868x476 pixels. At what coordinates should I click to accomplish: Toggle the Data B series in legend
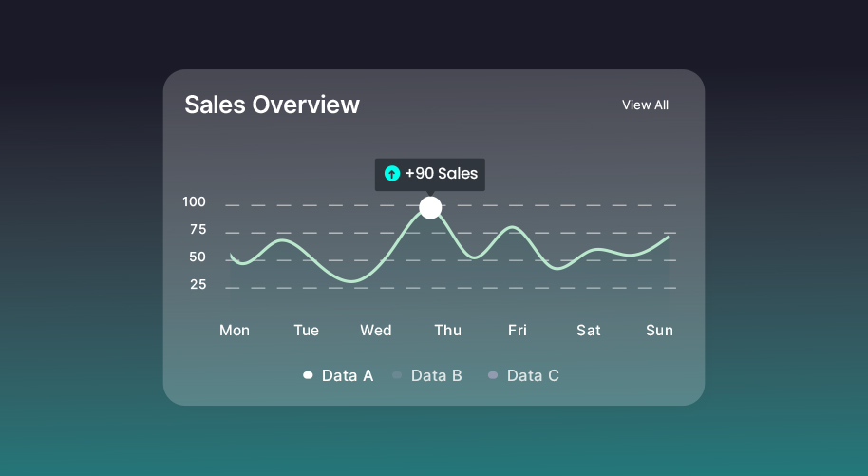[x=436, y=375]
